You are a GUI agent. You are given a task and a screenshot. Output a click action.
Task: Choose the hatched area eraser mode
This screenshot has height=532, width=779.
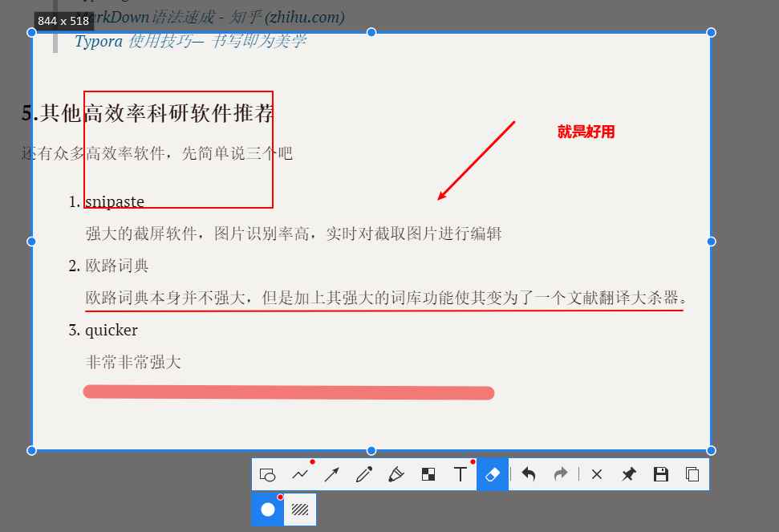(x=299, y=510)
